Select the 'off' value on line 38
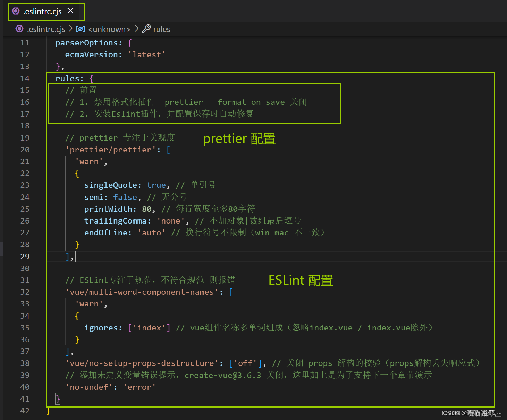Viewport: 507px width, 420px height. (245, 363)
